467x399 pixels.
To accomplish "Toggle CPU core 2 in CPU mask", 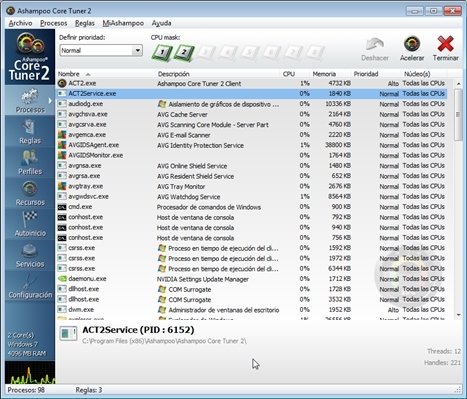I will (184, 52).
